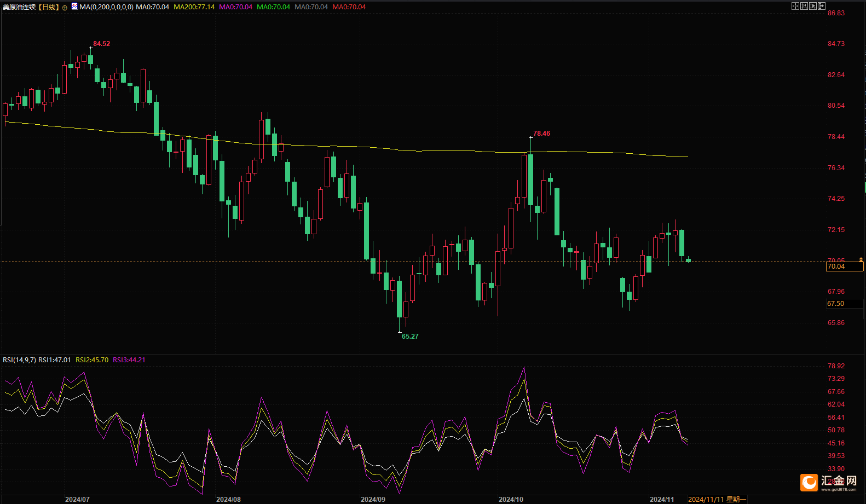Viewport: 866px width, 504px height.
Task: Click the 56.41 RSI axis label
Action: pyautogui.click(x=836, y=418)
